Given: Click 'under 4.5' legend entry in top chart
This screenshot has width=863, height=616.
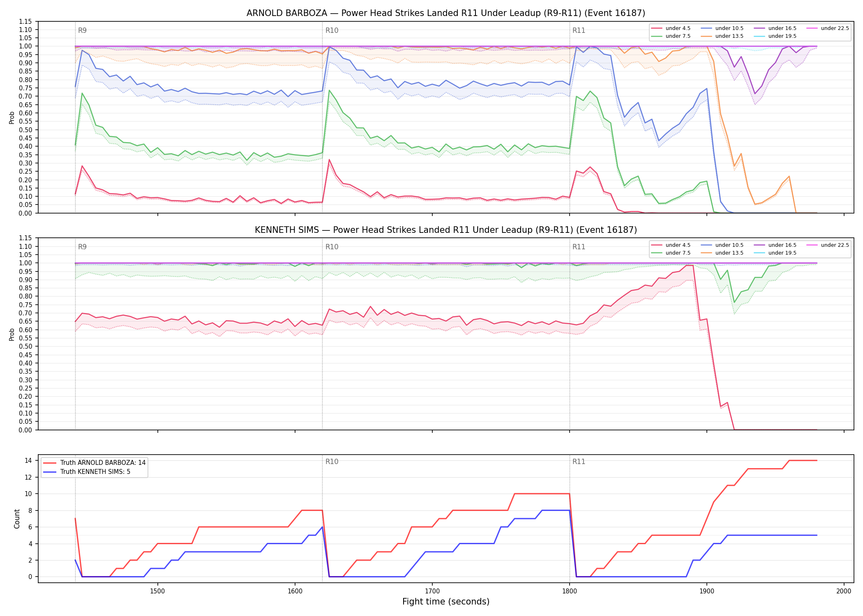Looking at the screenshot, I should pos(671,28).
